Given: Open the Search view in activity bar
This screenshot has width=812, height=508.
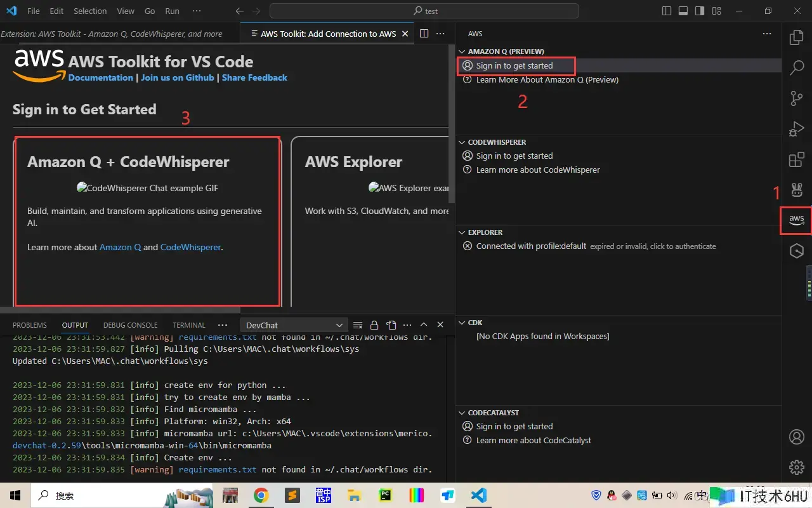Looking at the screenshot, I should (797, 68).
